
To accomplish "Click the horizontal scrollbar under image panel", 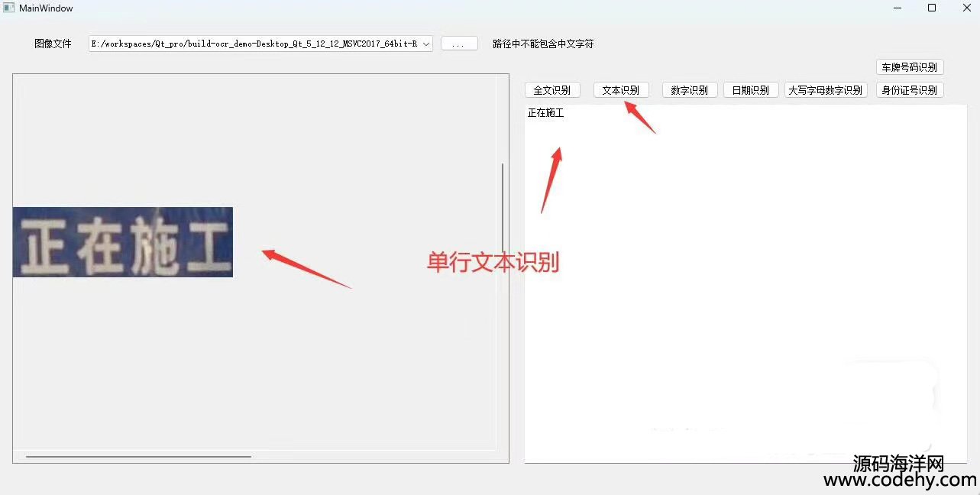I will (139, 457).
